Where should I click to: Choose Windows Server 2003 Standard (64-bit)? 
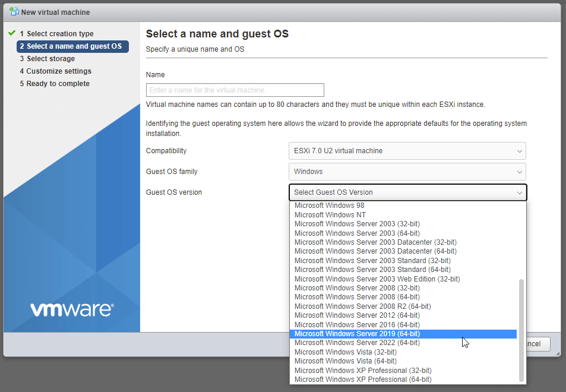tap(403, 270)
